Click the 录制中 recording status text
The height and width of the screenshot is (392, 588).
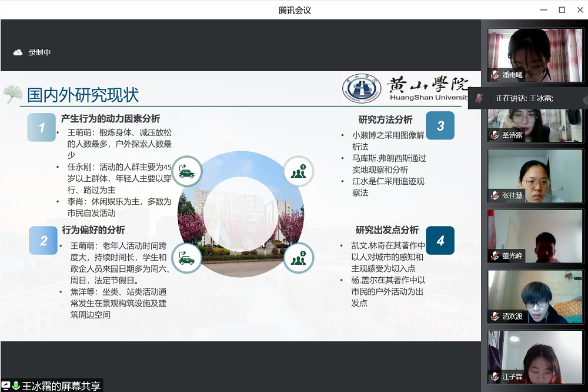point(39,52)
